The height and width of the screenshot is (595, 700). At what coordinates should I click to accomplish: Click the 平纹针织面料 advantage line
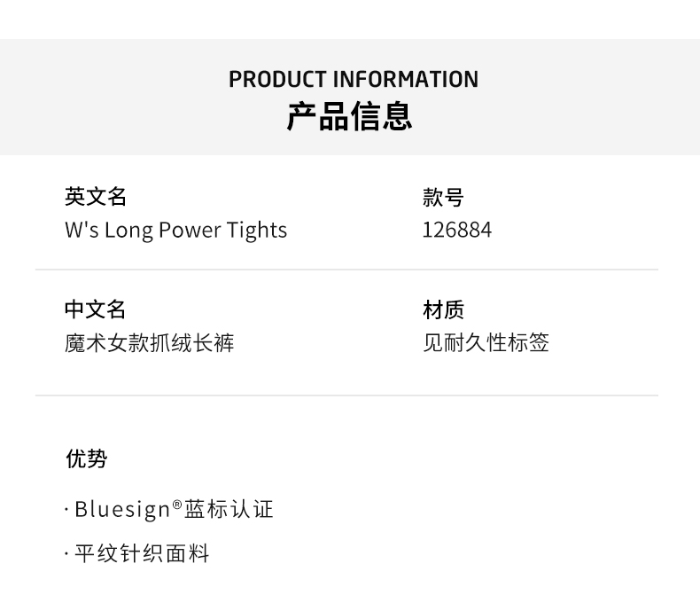[142, 554]
